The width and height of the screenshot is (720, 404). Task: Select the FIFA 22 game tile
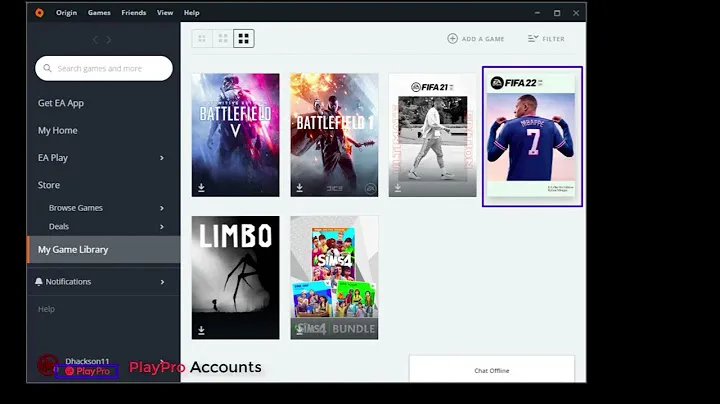532,137
